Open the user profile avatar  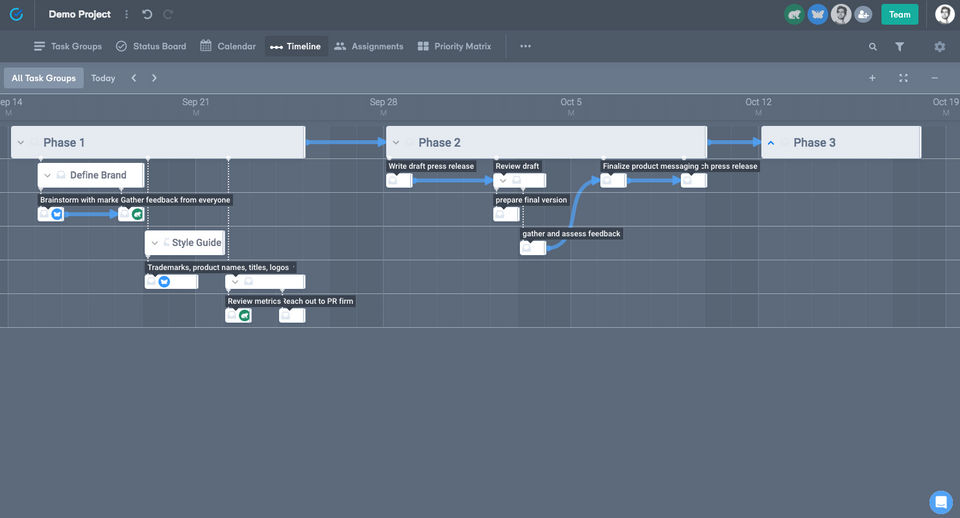click(x=944, y=14)
